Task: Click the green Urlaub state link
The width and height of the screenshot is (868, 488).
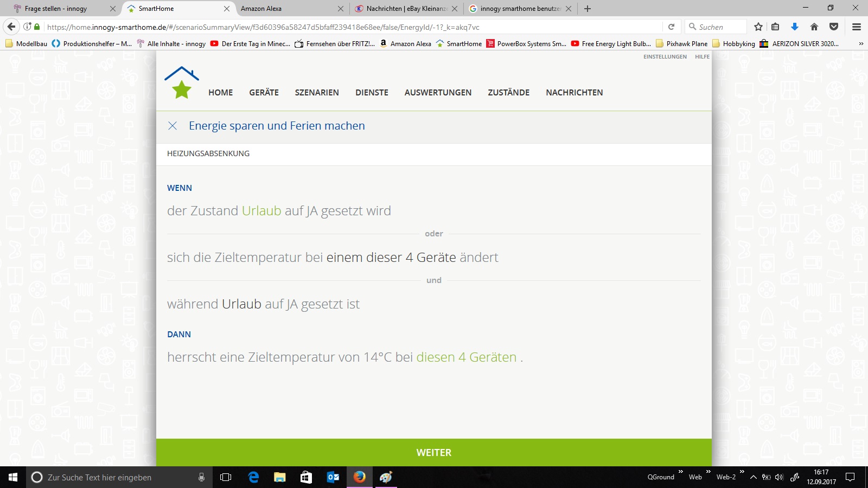Action: [261, 211]
